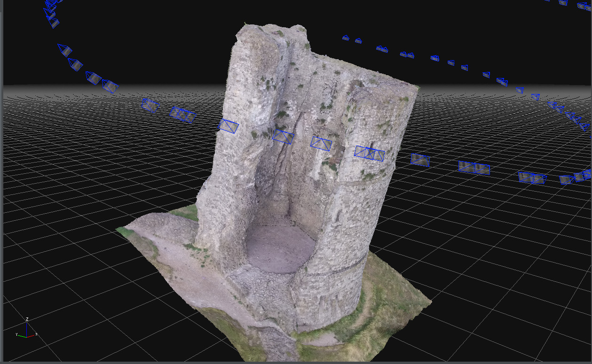Click the circular stone floor inside the tower
Image resolution: width=592 pixels, height=364 pixels.
(x=281, y=249)
